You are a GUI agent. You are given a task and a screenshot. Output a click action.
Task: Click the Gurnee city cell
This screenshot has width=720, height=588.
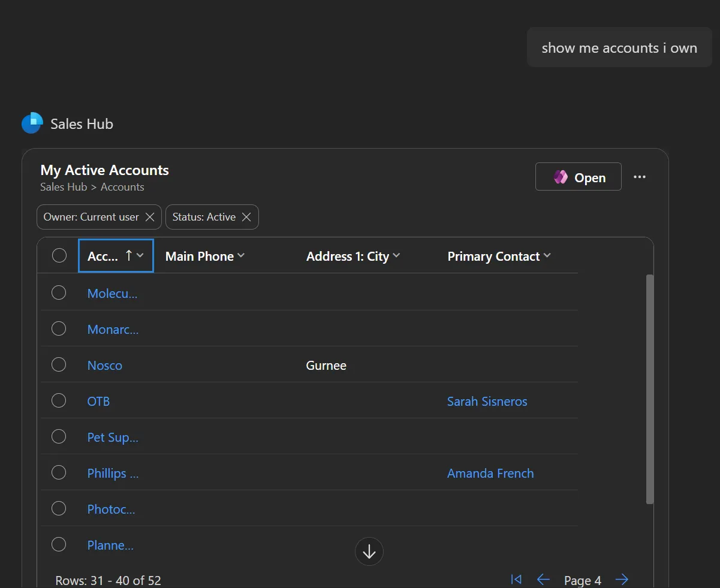click(x=326, y=366)
